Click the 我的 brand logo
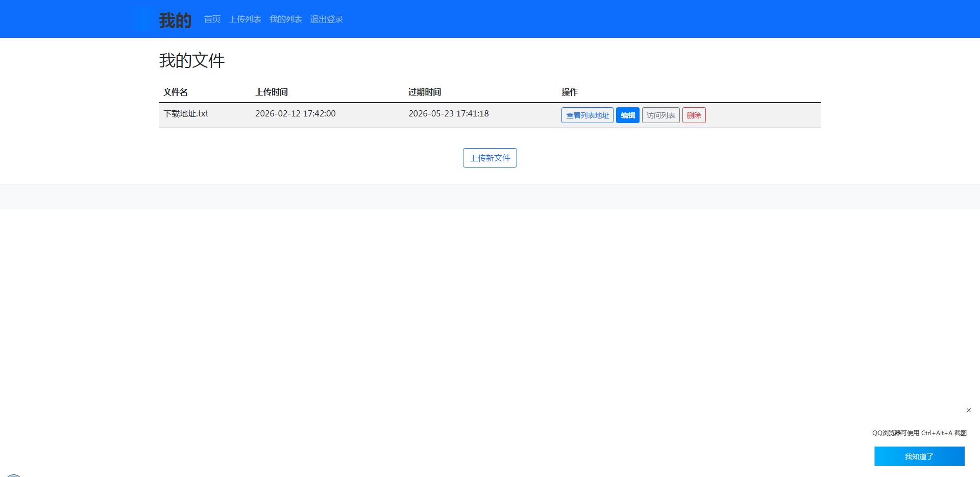The width and height of the screenshot is (980, 477). (x=175, y=20)
